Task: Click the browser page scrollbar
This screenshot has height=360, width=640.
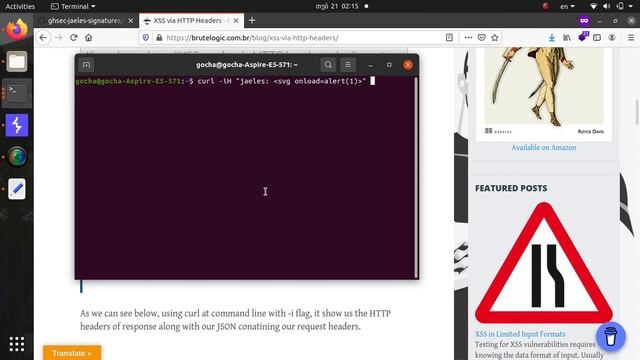Action: [x=637, y=112]
